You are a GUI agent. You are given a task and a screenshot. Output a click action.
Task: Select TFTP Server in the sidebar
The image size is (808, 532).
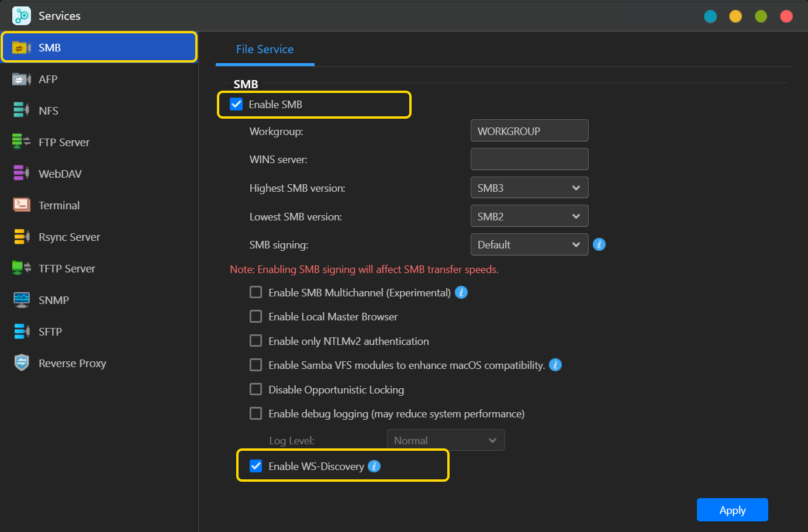(99, 268)
